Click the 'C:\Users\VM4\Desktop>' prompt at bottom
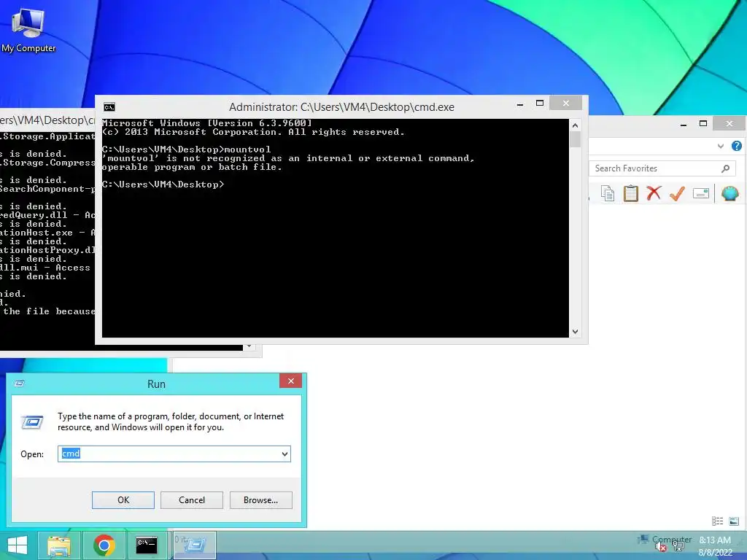747x560 pixels. (163, 184)
